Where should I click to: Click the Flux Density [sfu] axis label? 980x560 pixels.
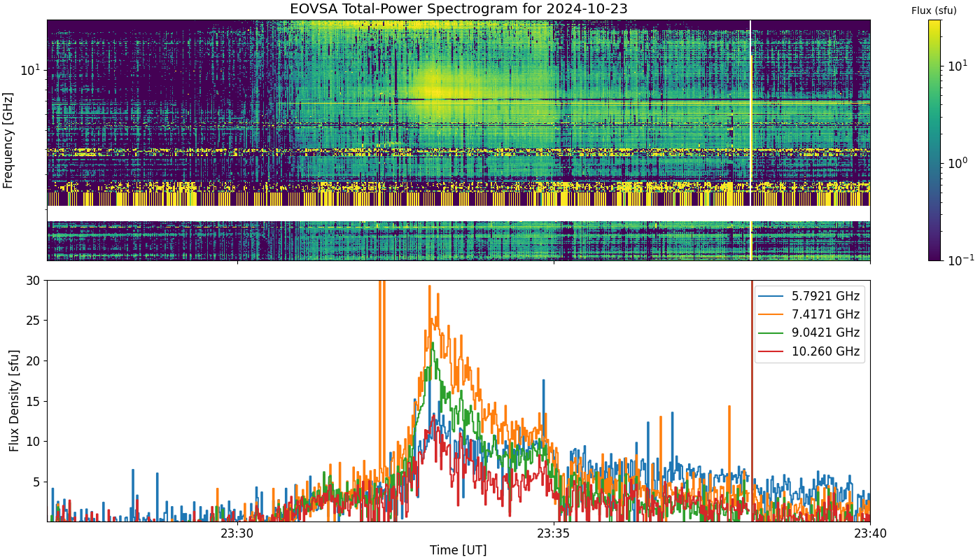click(x=14, y=400)
